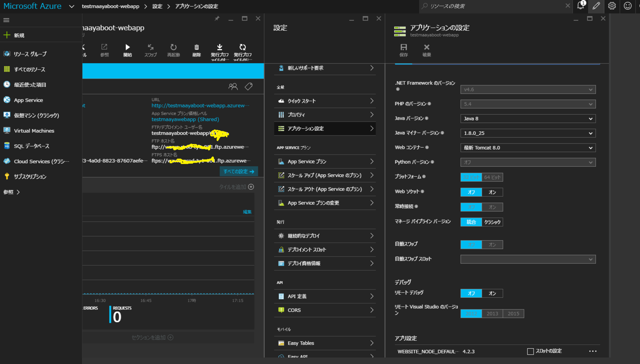
Task: Open 継続的なデプロイ menu item
Action: [325, 236]
